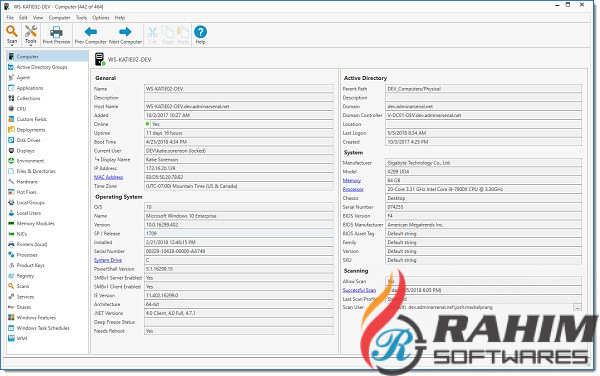Click the Deep Freeze Status field
600x376 pixels.
point(239,322)
